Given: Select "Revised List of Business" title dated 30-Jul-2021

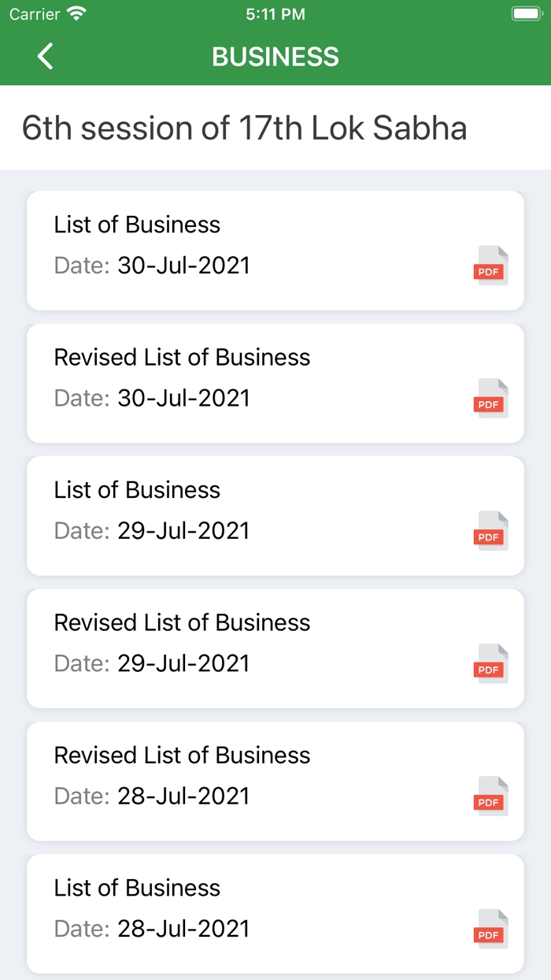Looking at the screenshot, I should click(182, 358).
